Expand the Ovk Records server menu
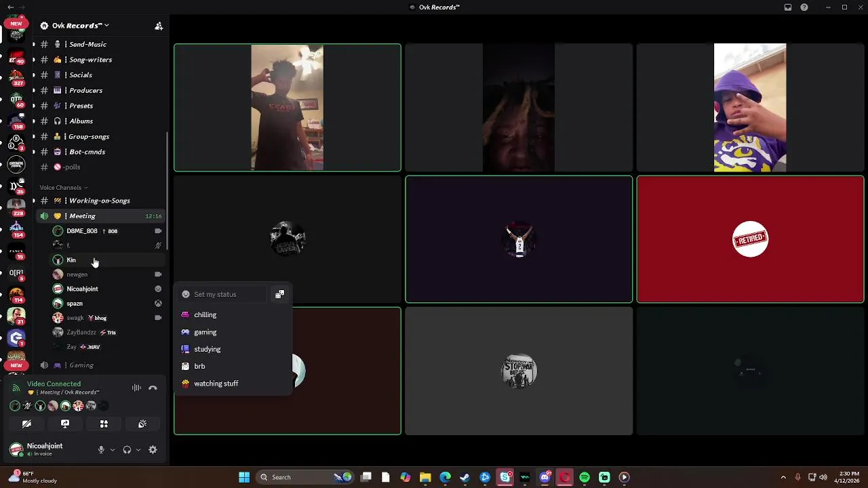Image resolution: width=868 pixels, height=488 pixels. [80, 26]
